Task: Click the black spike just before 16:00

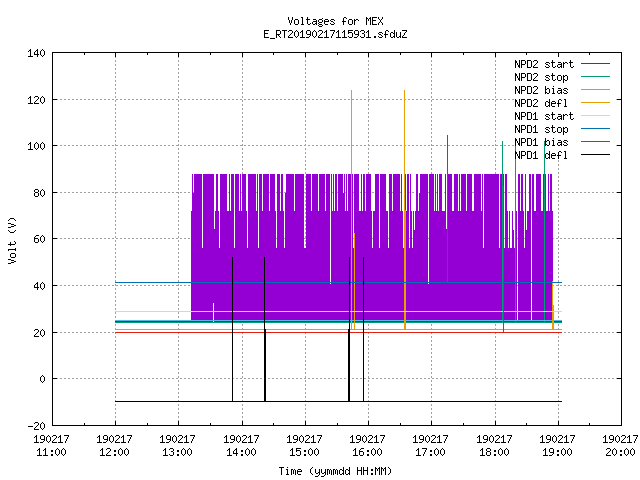Action: pos(363,329)
